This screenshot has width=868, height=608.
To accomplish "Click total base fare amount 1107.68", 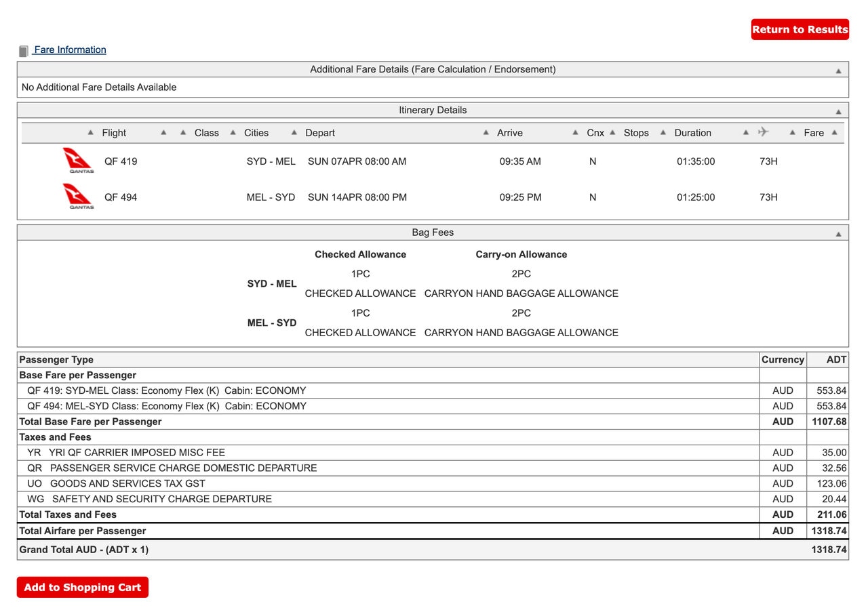I will point(829,422).
